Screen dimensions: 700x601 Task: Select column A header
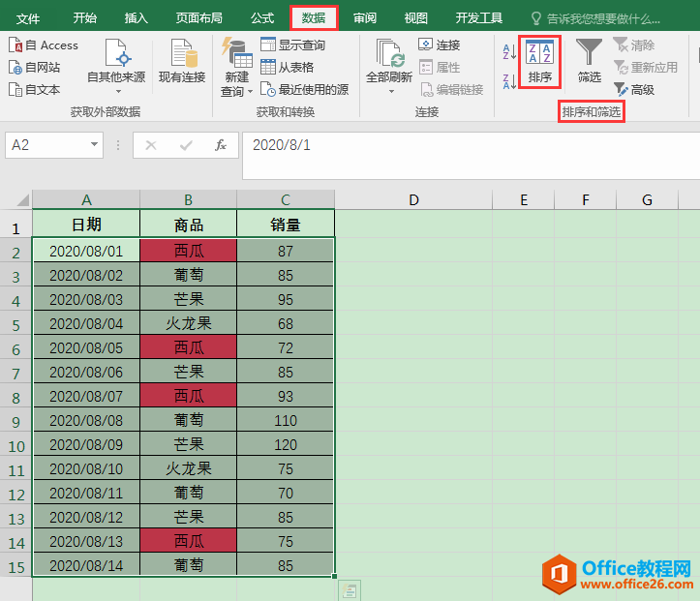point(86,199)
